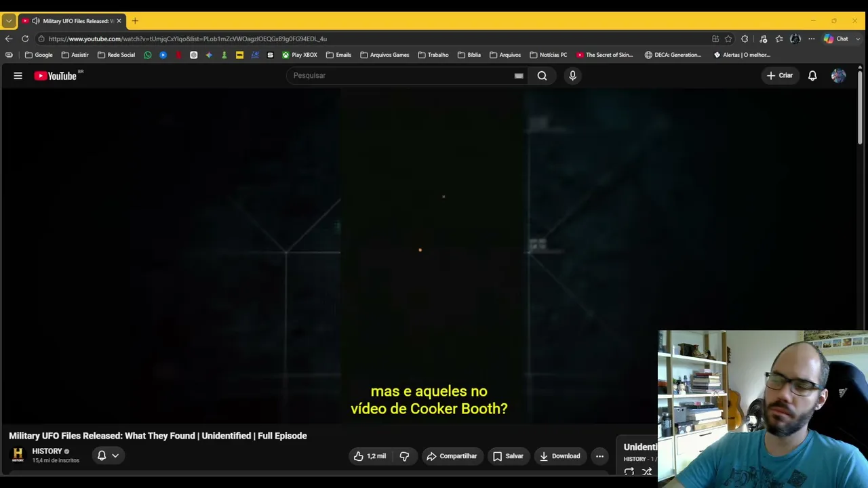Open the browser profile picture
Image resolution: width=868 pixels, height=488 pixels.
click(795, 39)
